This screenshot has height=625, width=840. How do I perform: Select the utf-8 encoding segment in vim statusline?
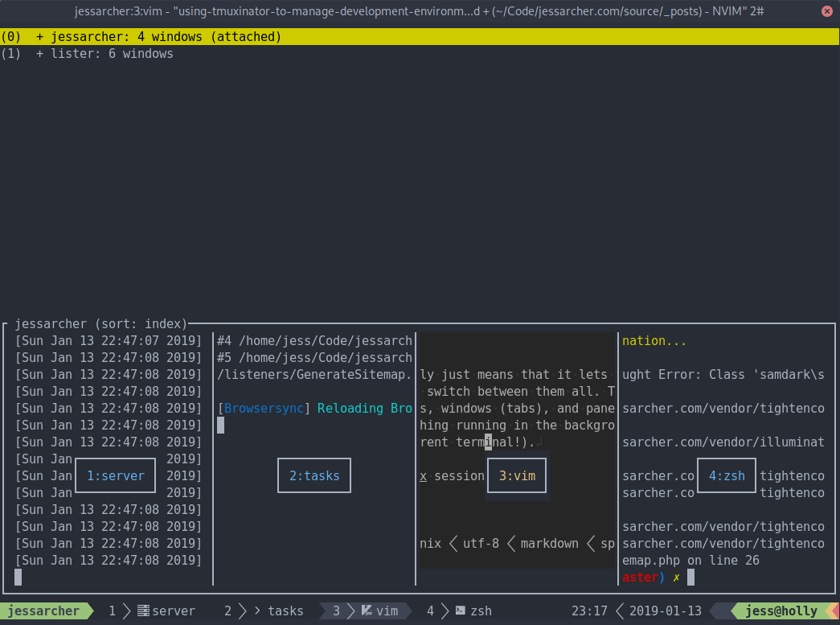coord(481,543)
